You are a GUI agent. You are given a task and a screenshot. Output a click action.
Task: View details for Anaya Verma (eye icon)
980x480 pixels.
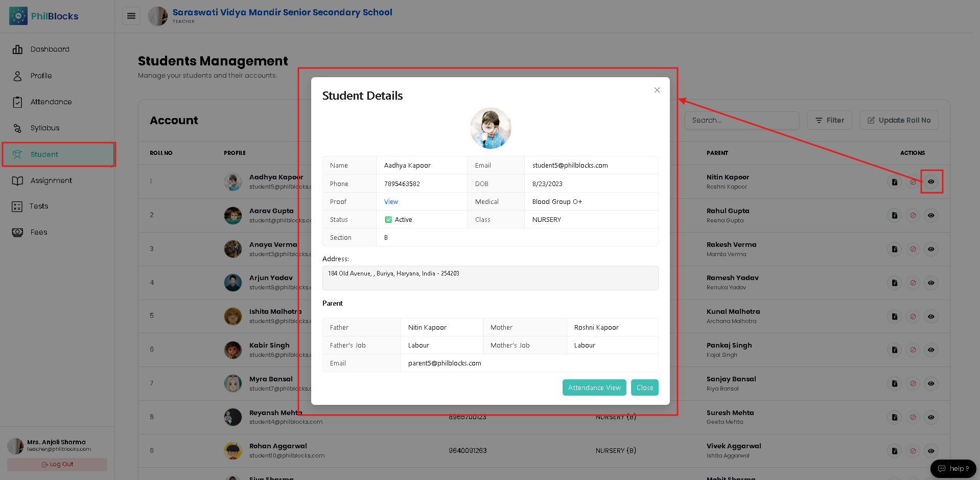pyautogui.click(x=931, y=249)
